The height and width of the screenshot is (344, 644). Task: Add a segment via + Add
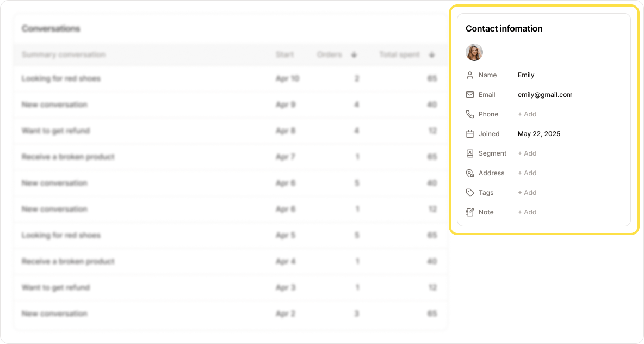[527, 153]
